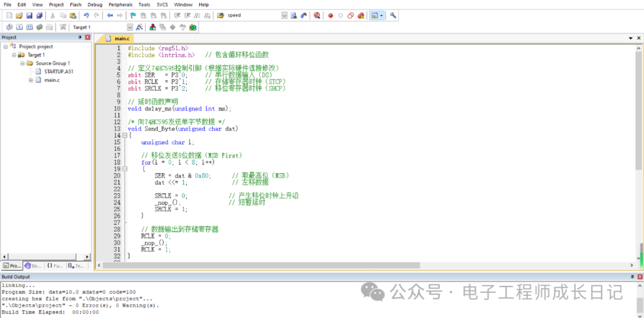
Task: Open the SVCS menu
Action: tap(162, 5)
